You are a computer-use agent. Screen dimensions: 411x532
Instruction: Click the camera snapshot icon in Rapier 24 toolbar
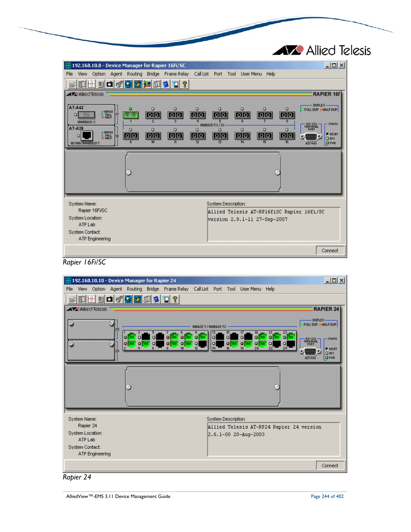point(110,299)
